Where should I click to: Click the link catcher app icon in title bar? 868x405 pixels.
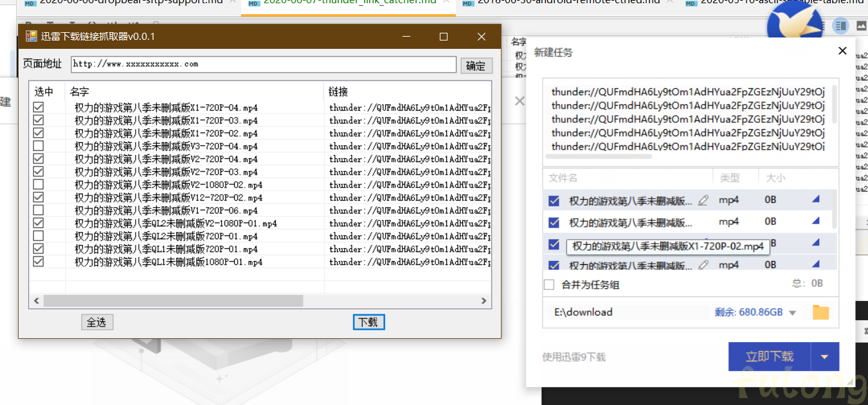31,37
